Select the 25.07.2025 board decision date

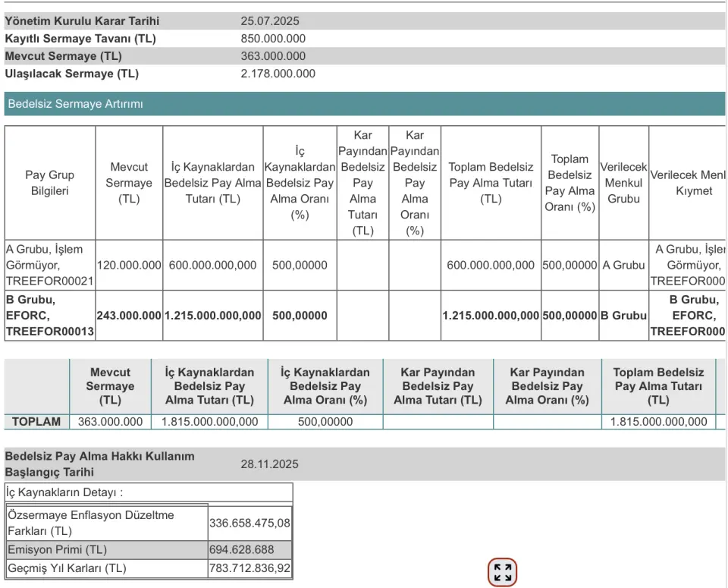coord(269,21)
